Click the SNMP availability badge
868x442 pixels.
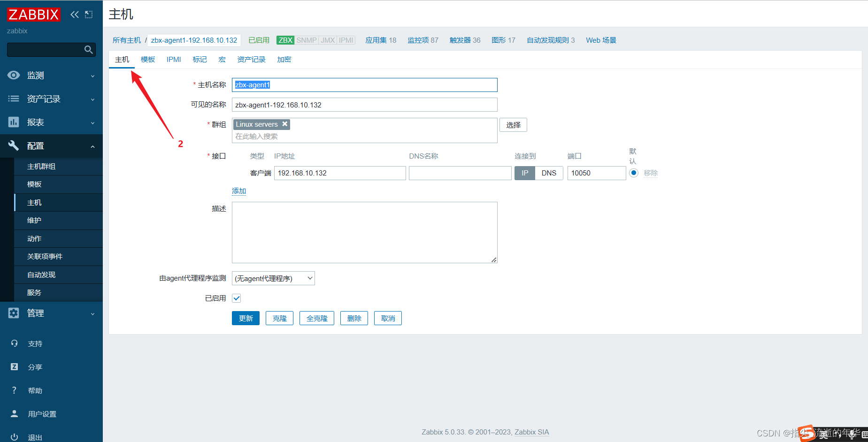[307, 40]
